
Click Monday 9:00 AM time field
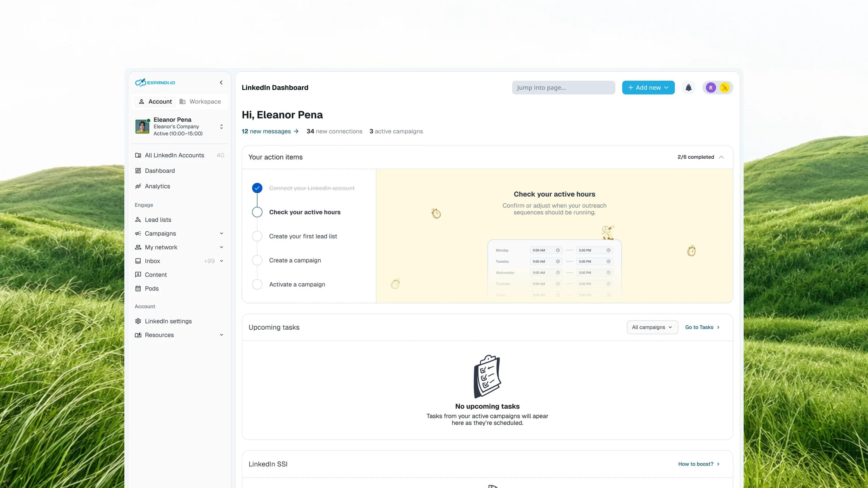546,250
